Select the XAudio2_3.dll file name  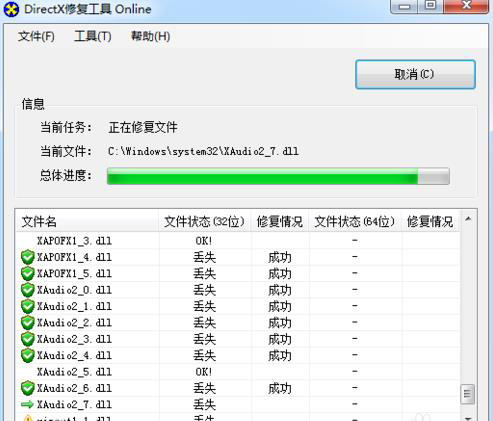[74, 339]
